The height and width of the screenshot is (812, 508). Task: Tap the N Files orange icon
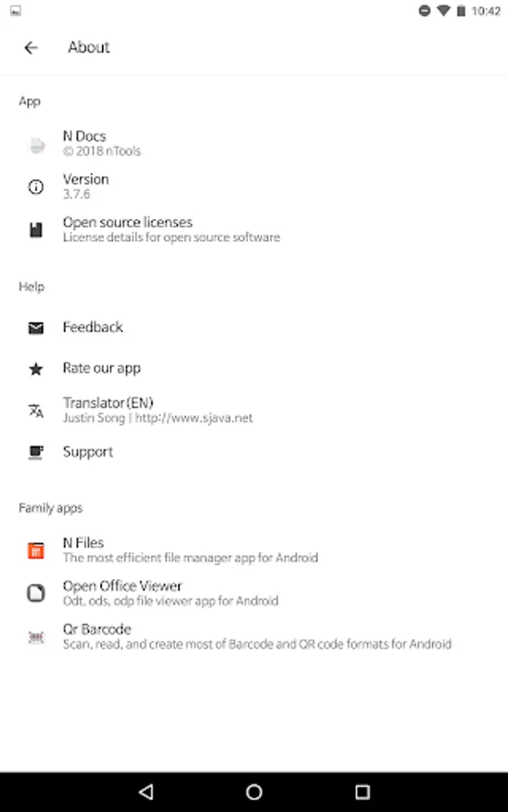click(x=36, y=550)
